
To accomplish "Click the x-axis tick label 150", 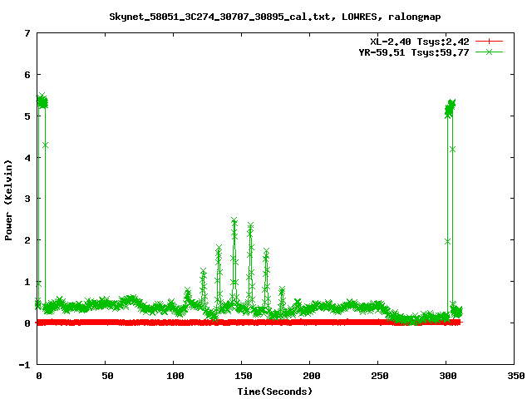I will (x=244, y=376).
